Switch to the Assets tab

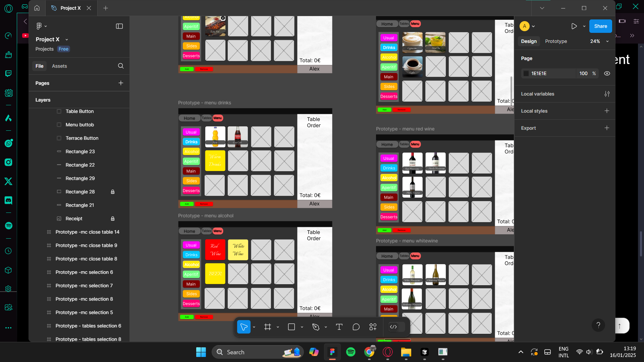59,66
